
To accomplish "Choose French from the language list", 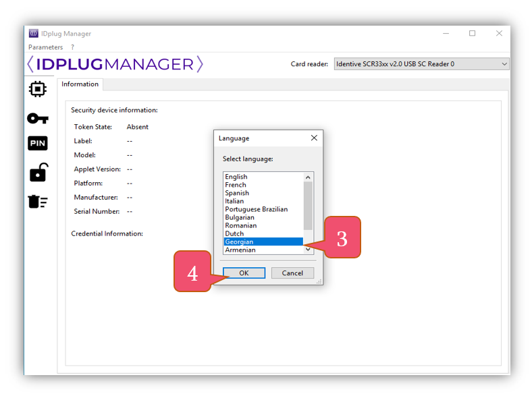I will coord(236,185).
